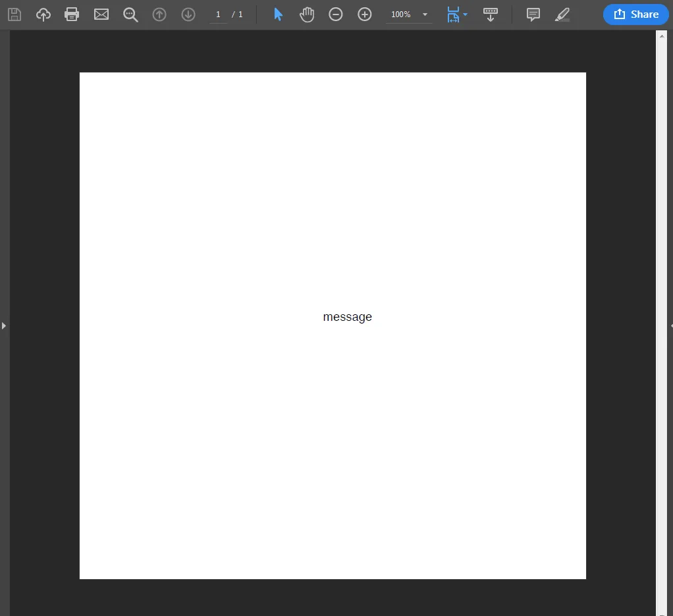673x616 pixels.
Task: Upload file to cloud icon
Action: pyautogui.click(x=43, y=14)
